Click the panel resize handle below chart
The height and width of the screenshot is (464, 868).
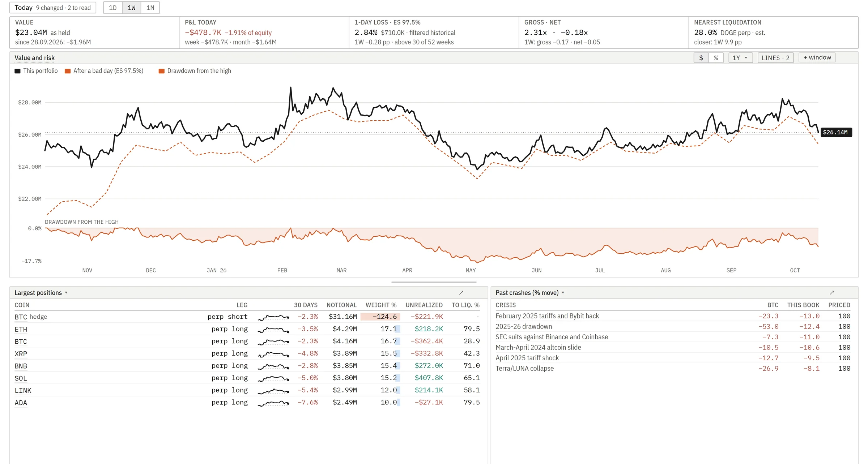point(434,282)
